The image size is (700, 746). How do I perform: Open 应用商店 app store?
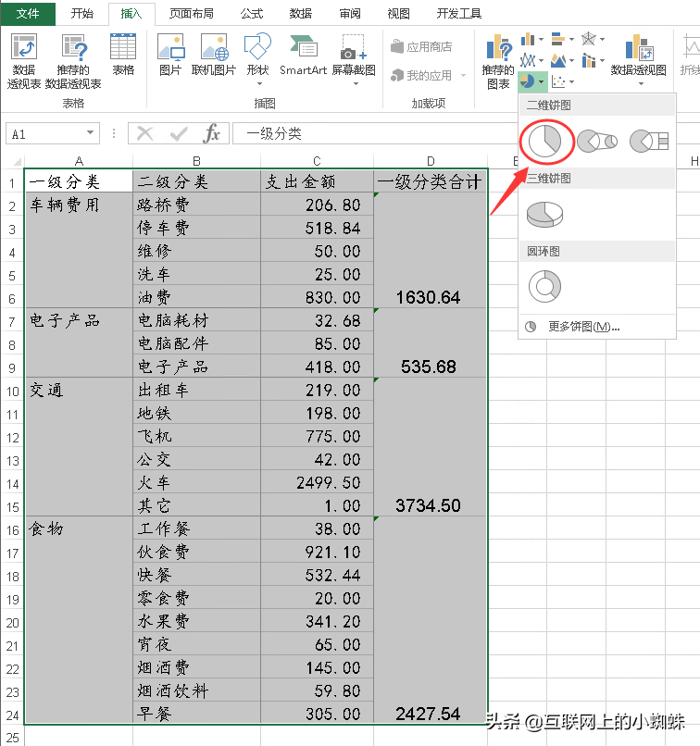[x=421, y=46]
